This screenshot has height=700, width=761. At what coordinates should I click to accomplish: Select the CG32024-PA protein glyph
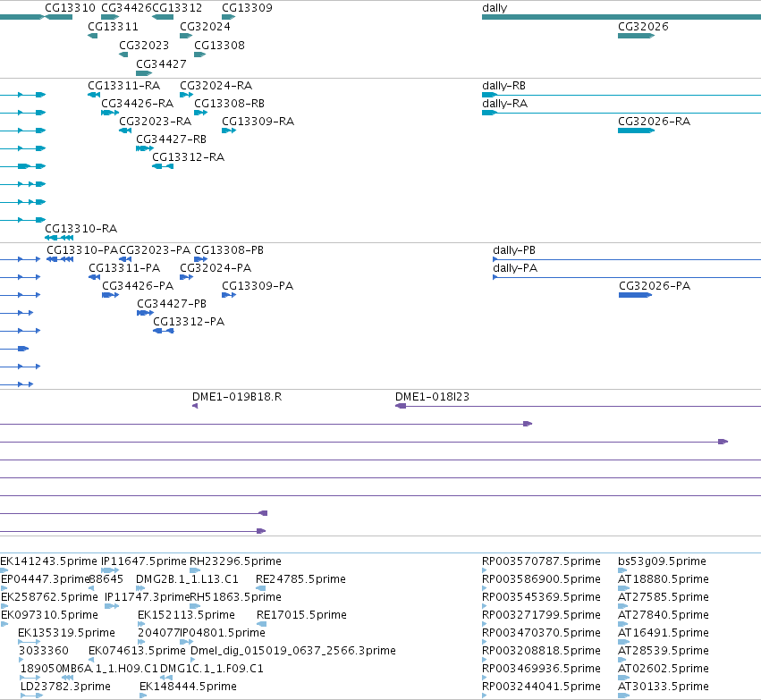pos(186,277)
